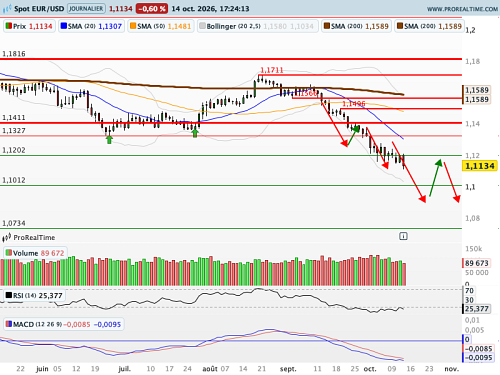Click the Prix 1,1134 legend label
This screenshot has width=500, height=375.
pyautogui.click(x=29, y=26)
